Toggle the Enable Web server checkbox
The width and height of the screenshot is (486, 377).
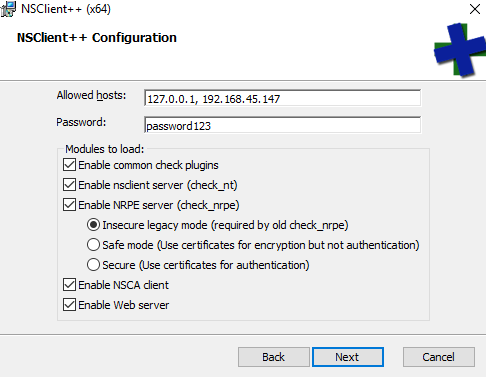69,305
